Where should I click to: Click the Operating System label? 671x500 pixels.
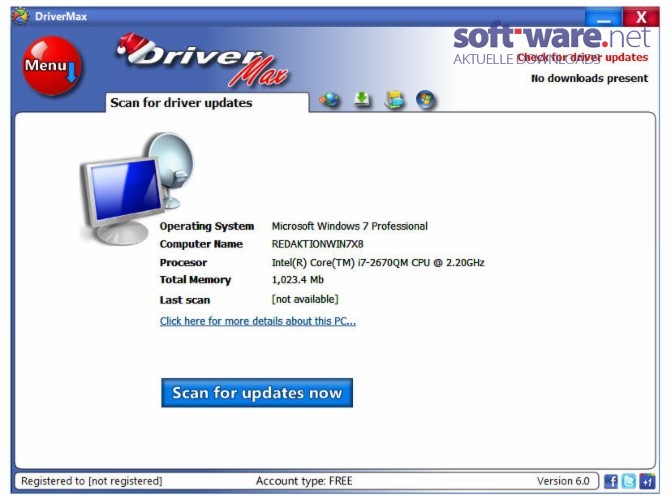point(207,226)
